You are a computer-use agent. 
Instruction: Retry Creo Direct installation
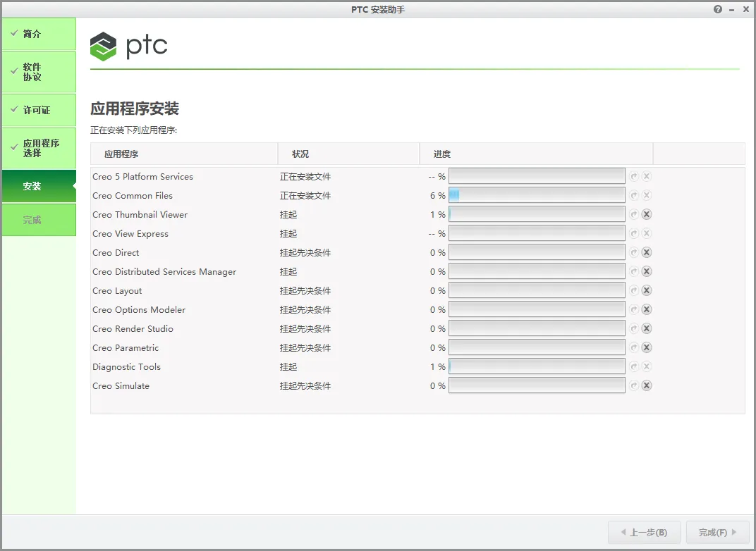tap(634, 252)
